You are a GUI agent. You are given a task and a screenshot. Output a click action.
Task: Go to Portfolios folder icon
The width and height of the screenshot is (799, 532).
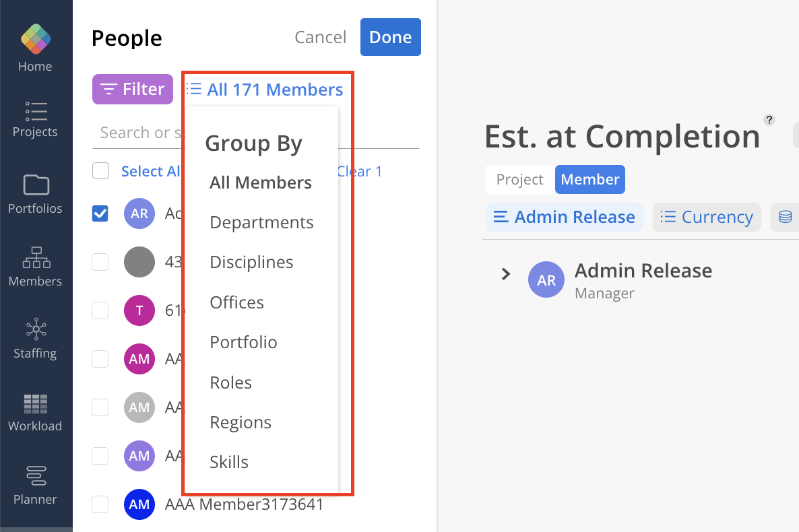[x=36, y=185]
